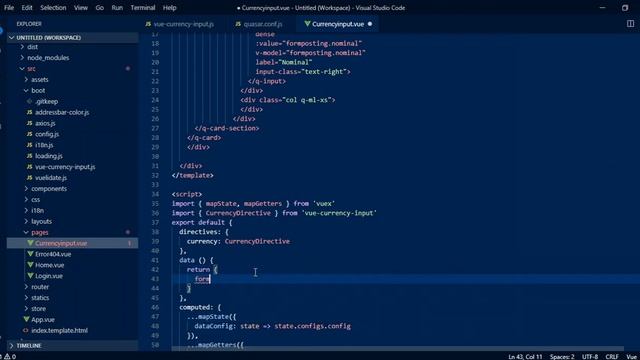Click the Spaces: 2 indentation setting
The height and width of the screenshot is (360, 640).
point(562,357)
